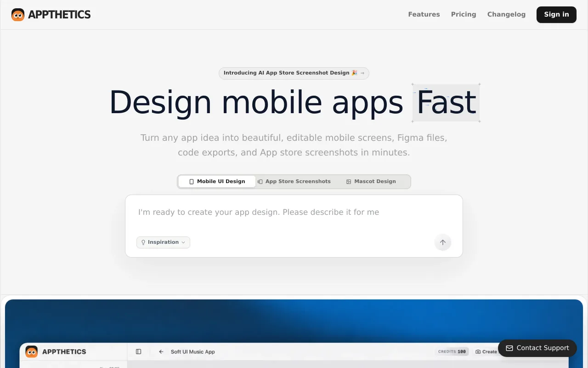
Task: Click the phone icon in Mobile UI Design
Action: tap(192, 182)
